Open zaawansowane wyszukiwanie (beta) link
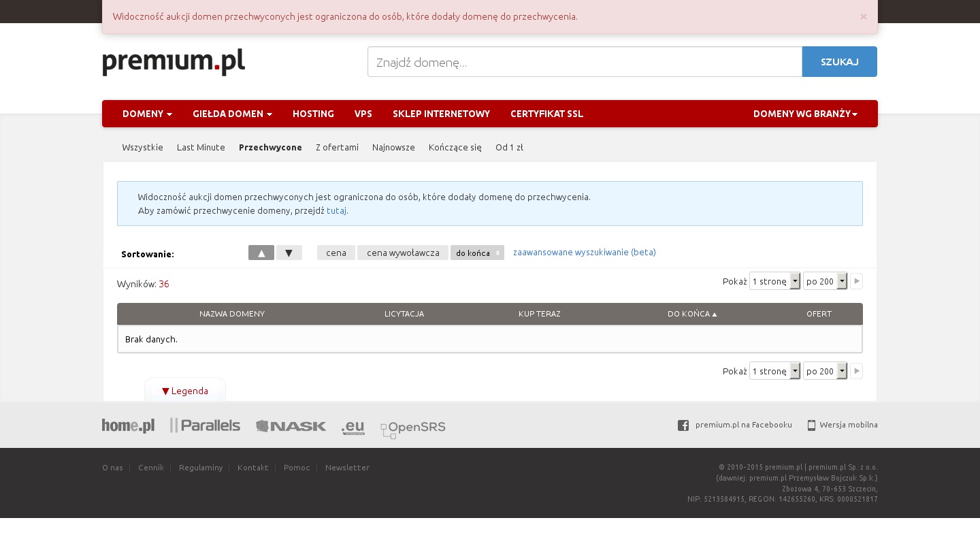This screenshot has height=533, width=980. 584,252
